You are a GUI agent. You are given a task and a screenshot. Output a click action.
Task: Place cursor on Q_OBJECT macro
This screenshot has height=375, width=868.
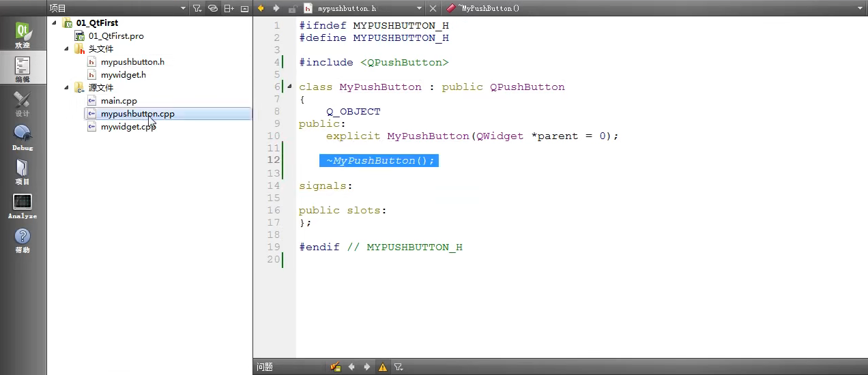click(353, 111)
